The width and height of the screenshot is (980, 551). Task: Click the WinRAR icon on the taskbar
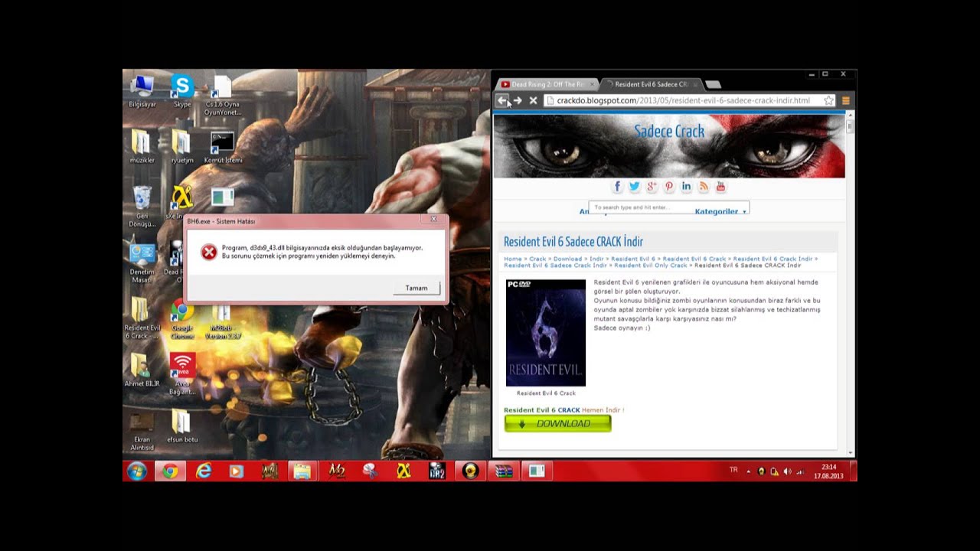coord(504,471)
